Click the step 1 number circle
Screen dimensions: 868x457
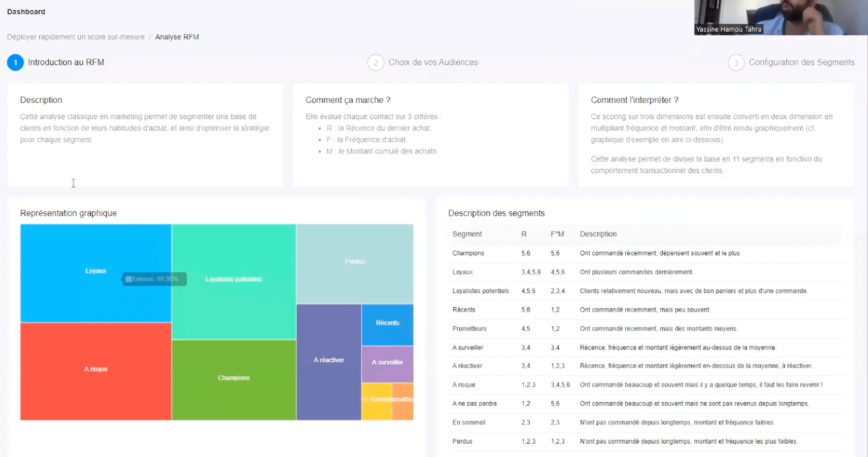point(16,62)
